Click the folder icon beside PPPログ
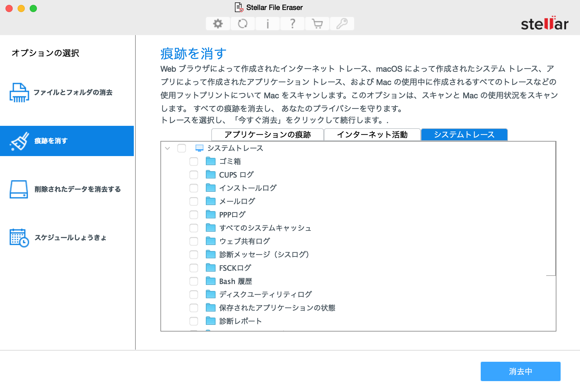This screenshot has width=580, height=392. 211,214
